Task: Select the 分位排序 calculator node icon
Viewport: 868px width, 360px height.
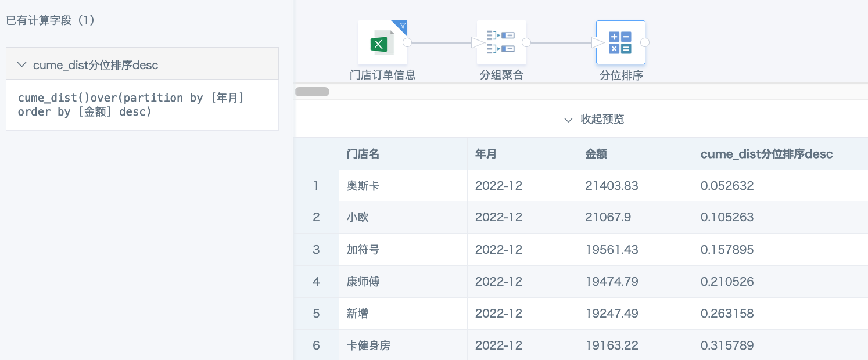Action: 620,42
